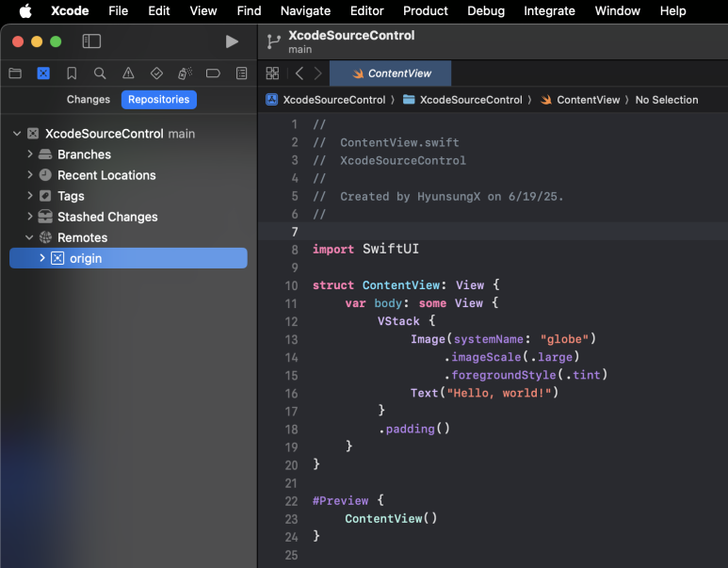Expand the Recent Locations group

tap(30, 174)
